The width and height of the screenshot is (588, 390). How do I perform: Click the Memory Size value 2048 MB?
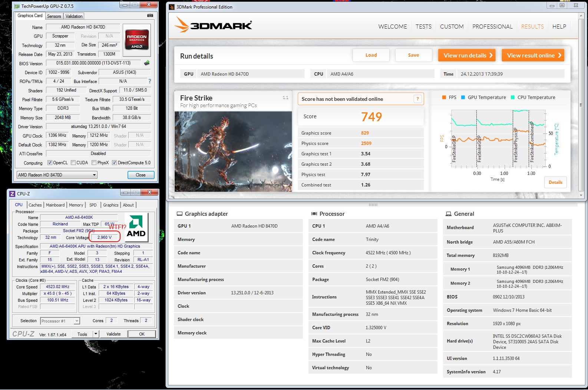63,118
